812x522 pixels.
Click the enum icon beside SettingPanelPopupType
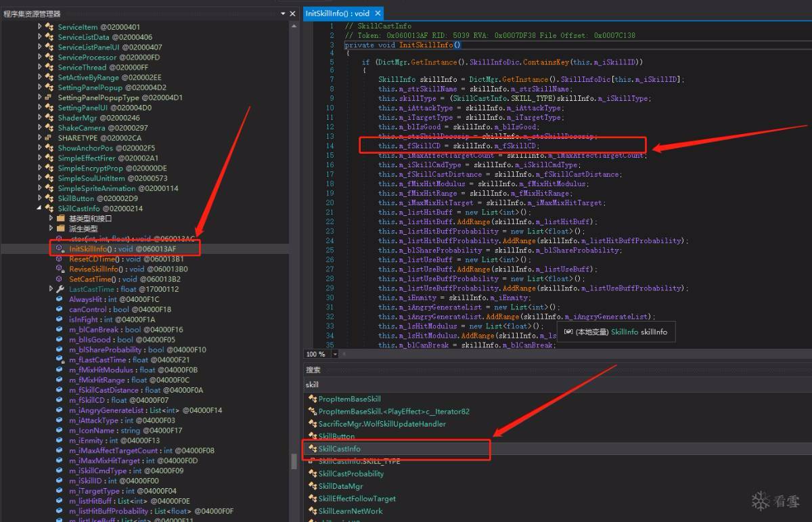tap(49, 97)
